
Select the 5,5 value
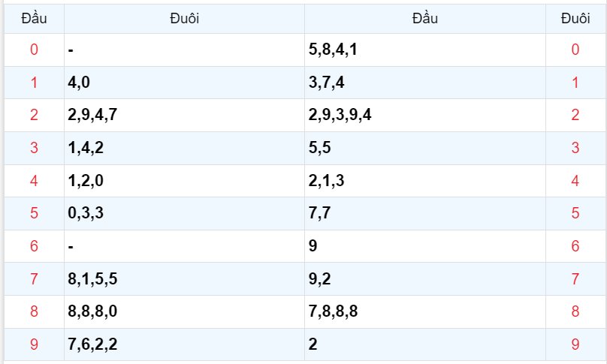(x=320, y=148)
